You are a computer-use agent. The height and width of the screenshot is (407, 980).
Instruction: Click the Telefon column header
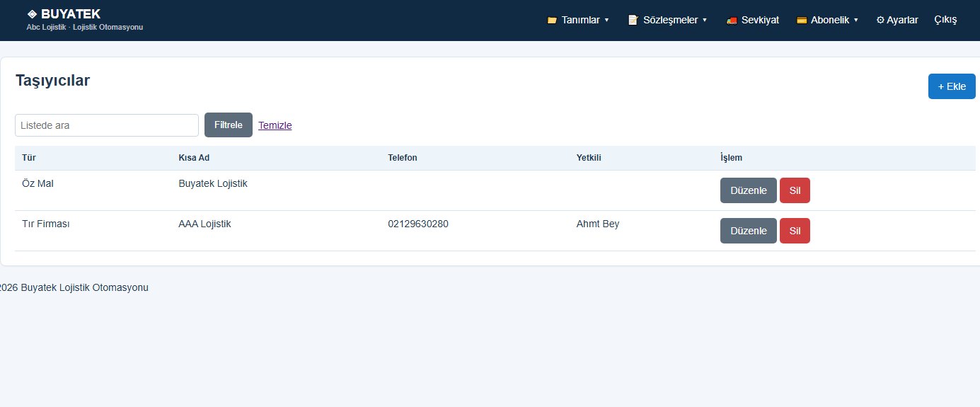pyautogui.click(x=403, y=158)
